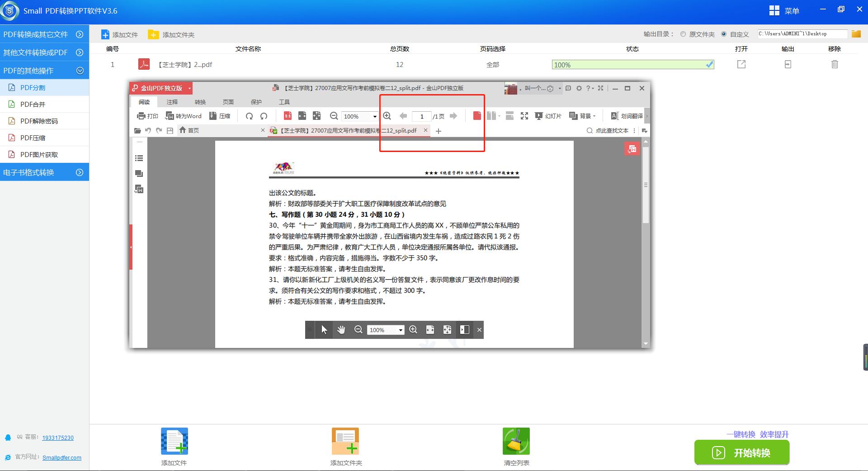This screenshot has height=471, width=868.
Task: Select 自定义 output radio button
Action: [x=724, y=34]
